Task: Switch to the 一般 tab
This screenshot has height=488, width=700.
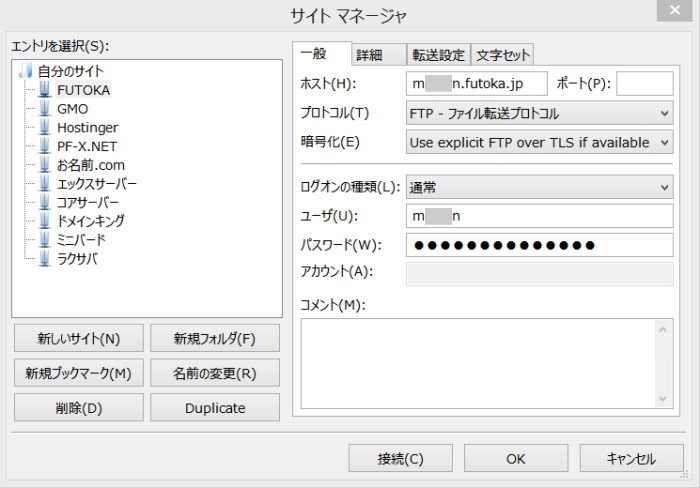Action: click(x=321, y=54)
